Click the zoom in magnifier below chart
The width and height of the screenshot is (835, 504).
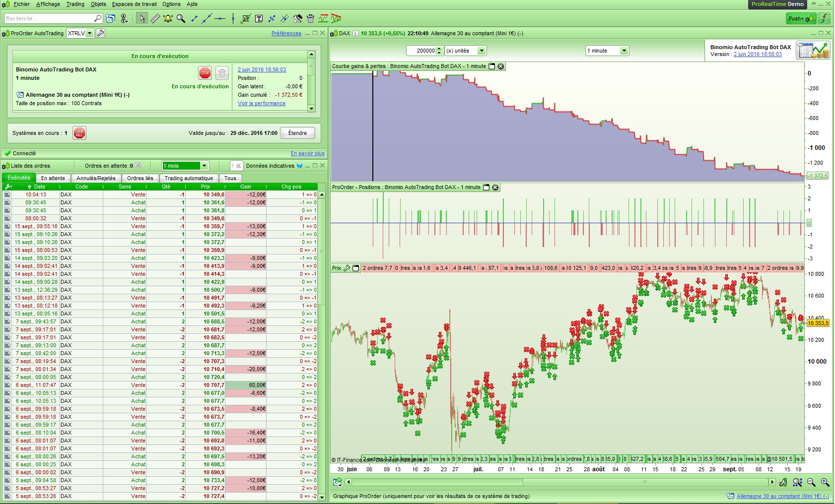click(x=825, y=482)
